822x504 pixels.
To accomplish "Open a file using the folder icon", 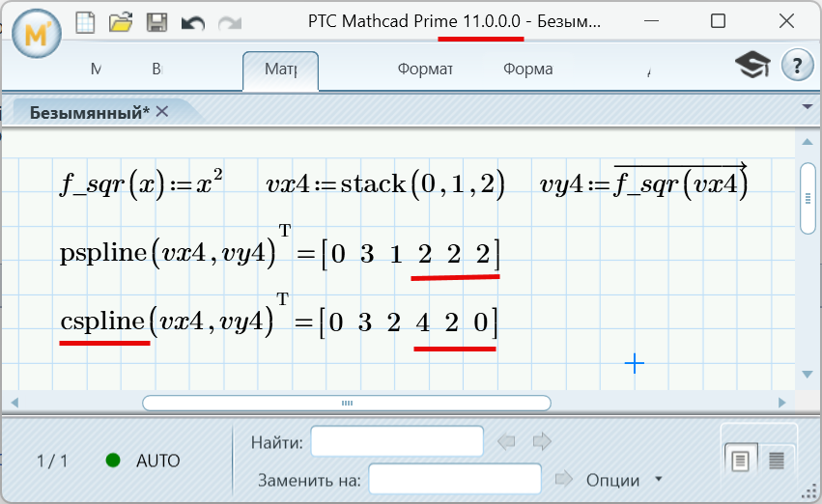I will click(x=121, y=21).
